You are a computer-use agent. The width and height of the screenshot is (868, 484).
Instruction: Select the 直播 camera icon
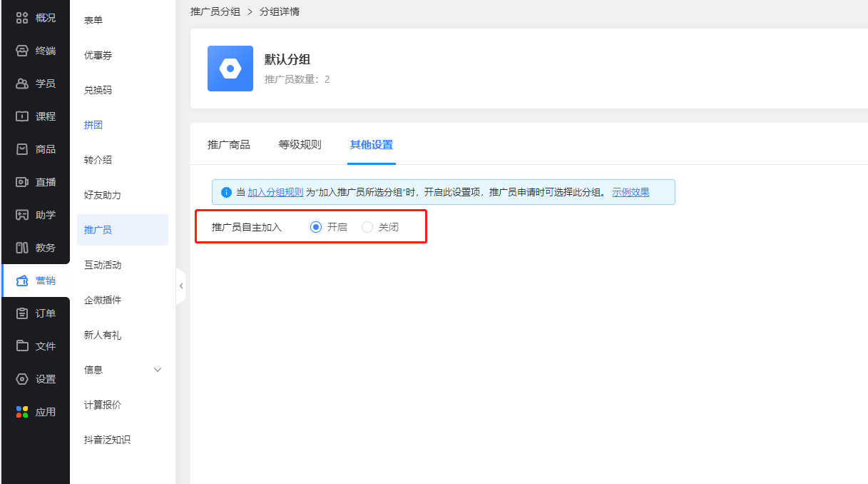point(22,182)
